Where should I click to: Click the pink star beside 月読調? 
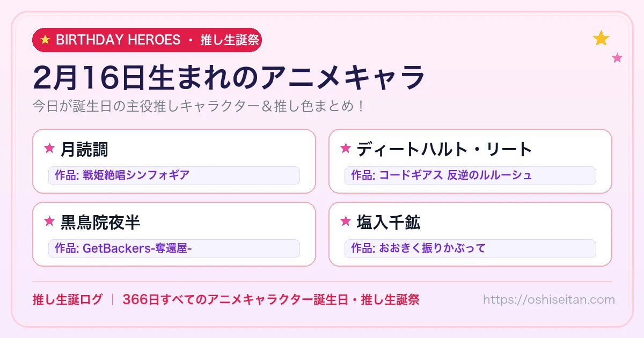click(49, 149)
